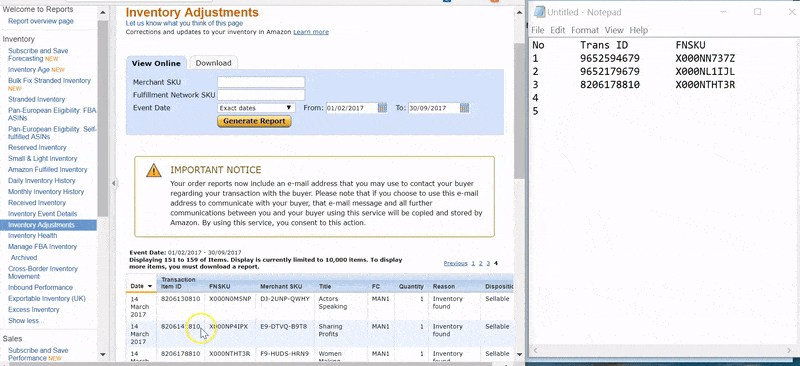Open Manage FBA Inventory Archived
Image resolution: width=800 pixels, height=366 pixels.
pyautogui.click(x=24, y=258)
